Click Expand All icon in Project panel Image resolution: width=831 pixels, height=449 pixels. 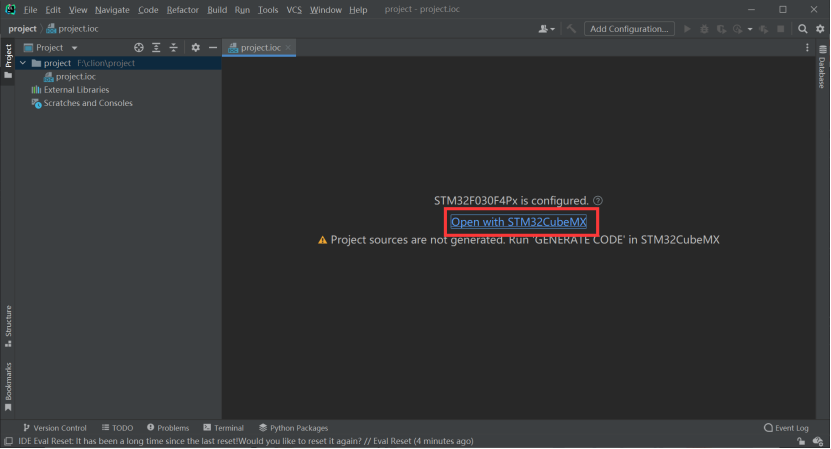click(x=156, y=48)
